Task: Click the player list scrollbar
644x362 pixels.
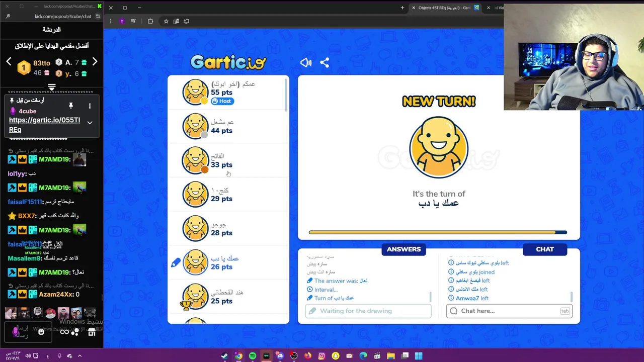Action: [x=286, y=96]
